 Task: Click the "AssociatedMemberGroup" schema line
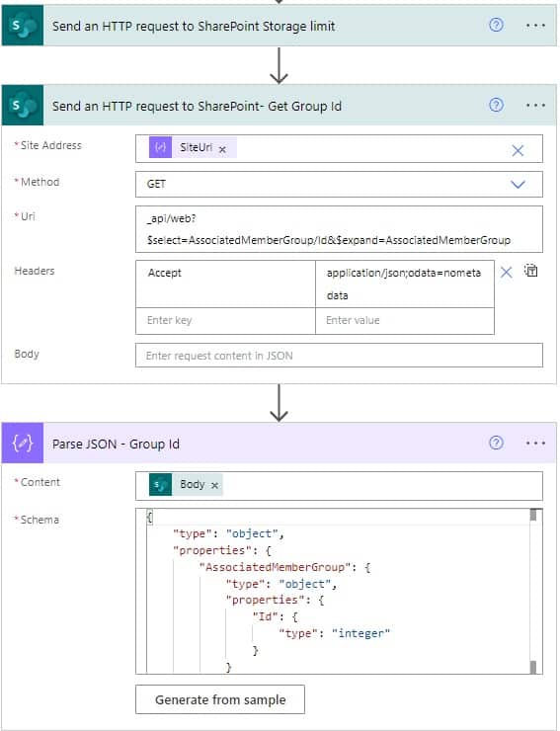[285, 567]
